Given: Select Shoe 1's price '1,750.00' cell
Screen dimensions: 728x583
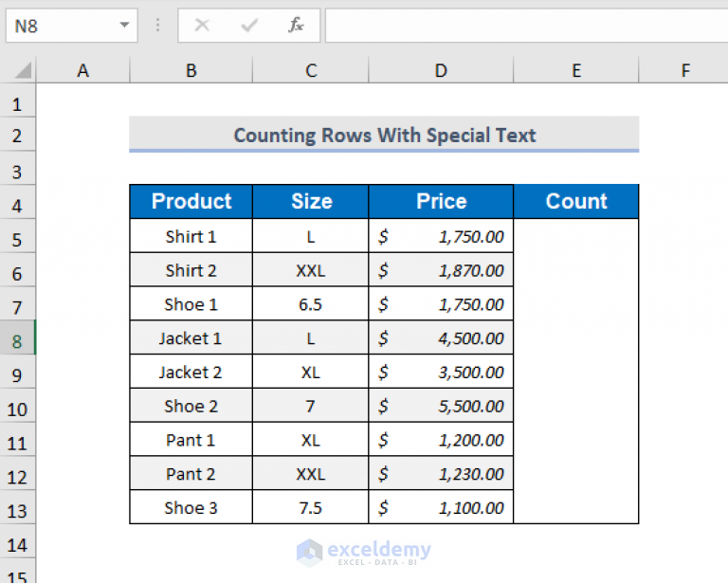Looking at the screenshot, I should [441, 303].
